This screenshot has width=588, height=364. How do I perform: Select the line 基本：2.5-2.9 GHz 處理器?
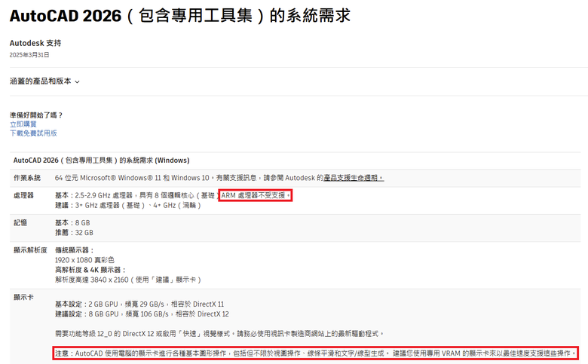[137, 195]
